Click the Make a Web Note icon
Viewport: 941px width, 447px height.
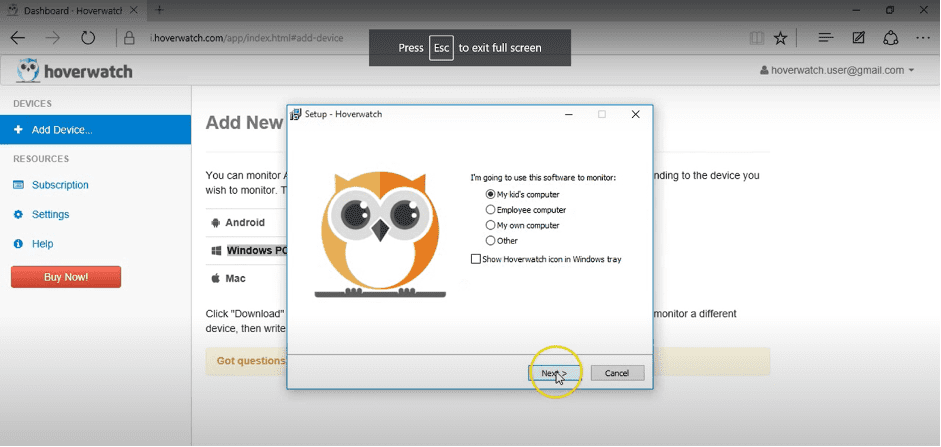click(859, 38)
